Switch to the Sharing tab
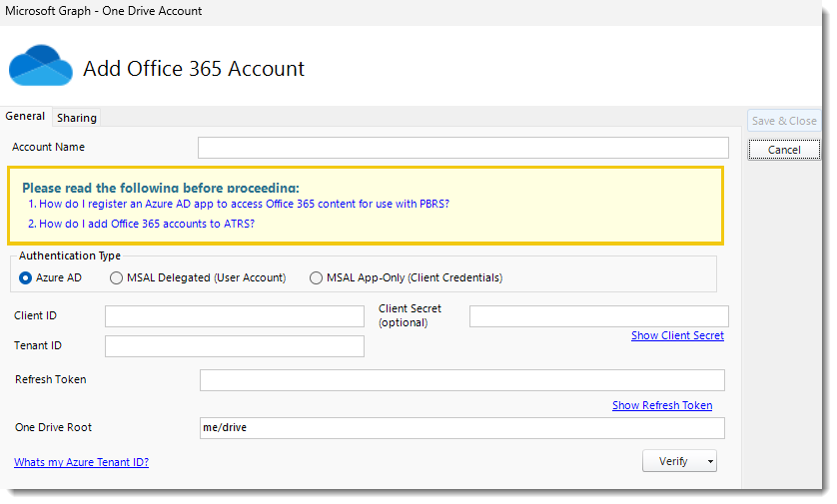 click(x=77, y=118)
